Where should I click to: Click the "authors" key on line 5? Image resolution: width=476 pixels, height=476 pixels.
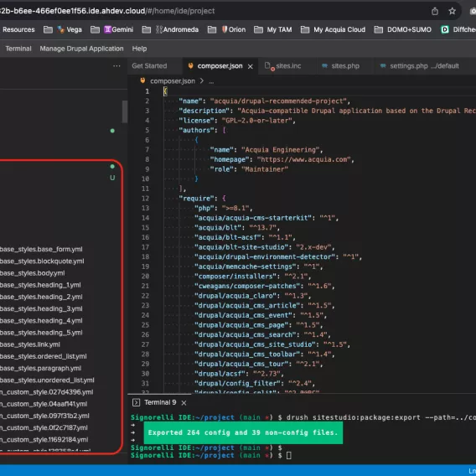tap(196, 130)
